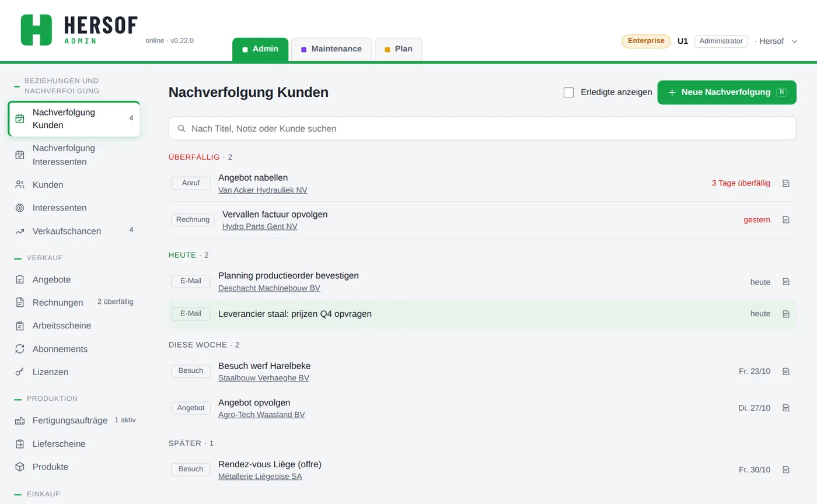This screenshot has height=504, width=817.
Task: Open the Métallerie Liégeoise SA link
Action: pyautogui.click(x=260, y=477)
